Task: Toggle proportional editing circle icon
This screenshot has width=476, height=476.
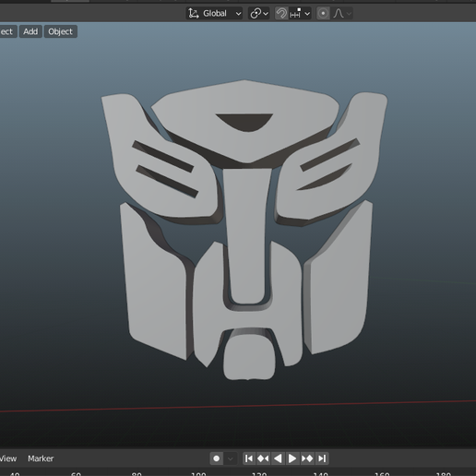Action: (x=323, y=13)
